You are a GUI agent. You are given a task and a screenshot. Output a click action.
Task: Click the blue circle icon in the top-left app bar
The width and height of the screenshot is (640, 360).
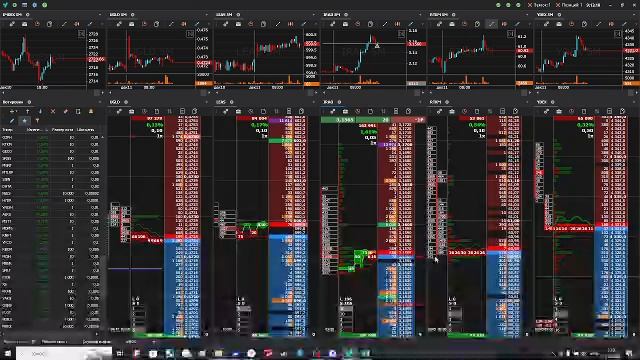35,5
